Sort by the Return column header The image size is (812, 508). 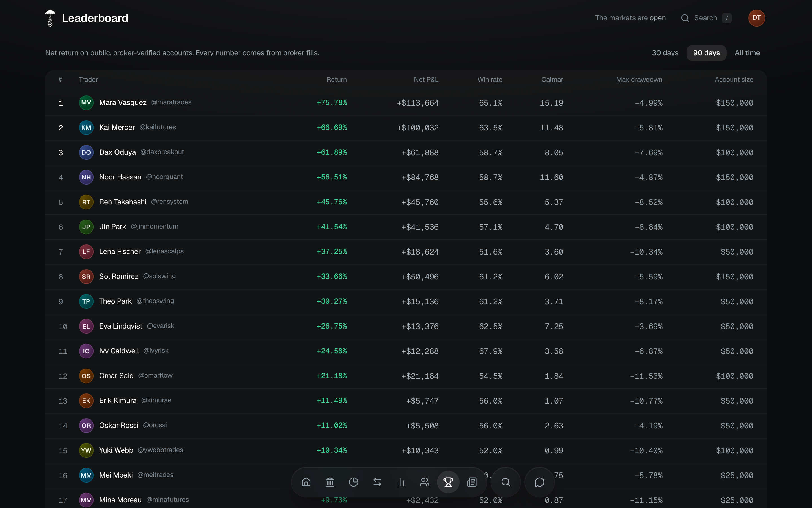(x=337, y=80)
